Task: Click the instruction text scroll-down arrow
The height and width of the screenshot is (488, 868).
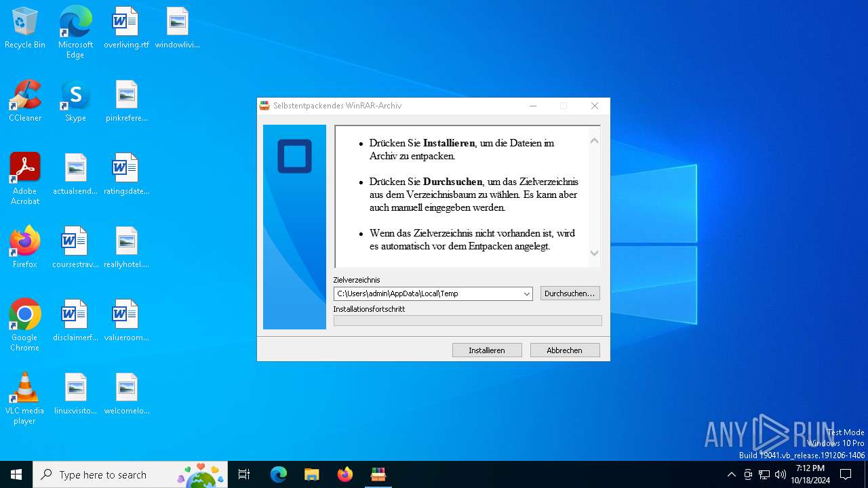Action: click(594, 253)
